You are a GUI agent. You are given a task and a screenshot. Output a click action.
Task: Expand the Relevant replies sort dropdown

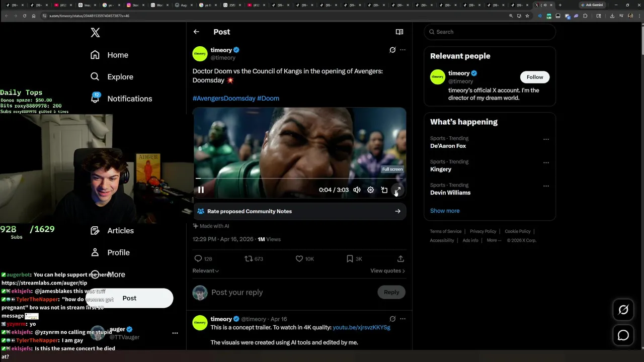[206, 270]
